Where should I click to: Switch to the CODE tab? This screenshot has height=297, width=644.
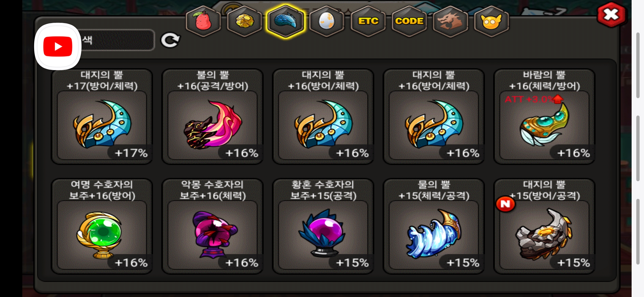409,21
